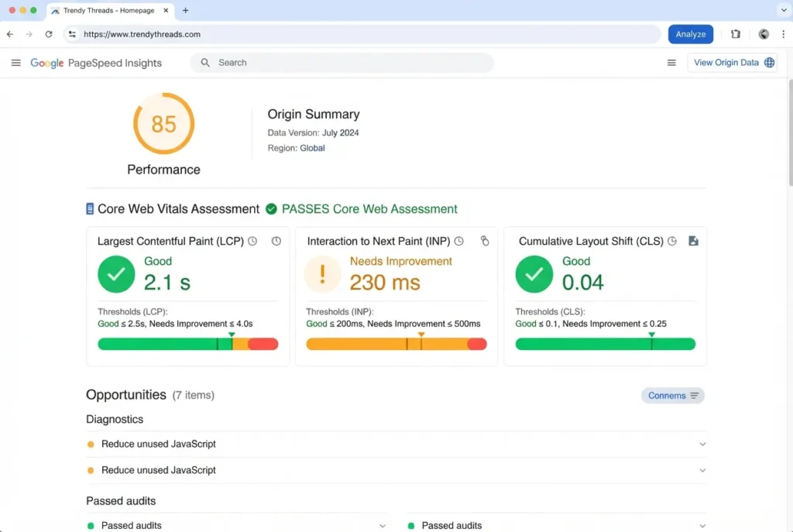Select the Trendy Threads - Homepage tab
The image size is (793, 532).
coord(110,10)
